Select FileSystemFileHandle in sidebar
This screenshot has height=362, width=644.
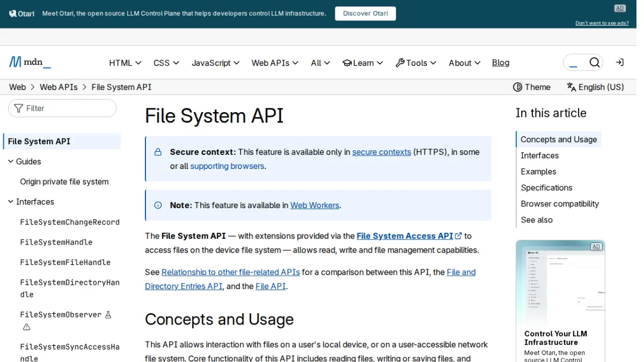click(65, 262)
